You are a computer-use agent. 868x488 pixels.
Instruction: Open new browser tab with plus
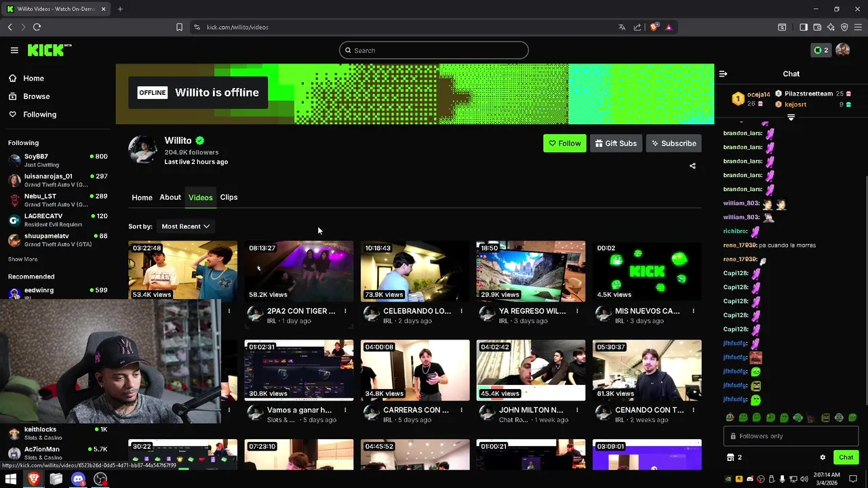pos(120,9)
